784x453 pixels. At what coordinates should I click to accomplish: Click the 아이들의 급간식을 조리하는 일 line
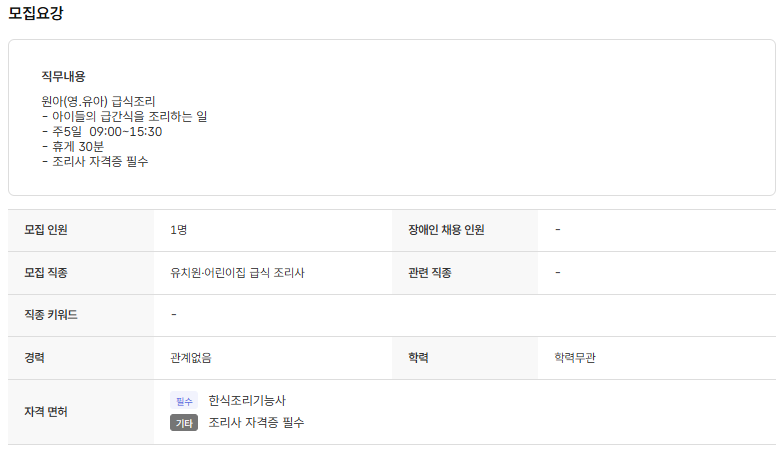[x=124, y=116]
